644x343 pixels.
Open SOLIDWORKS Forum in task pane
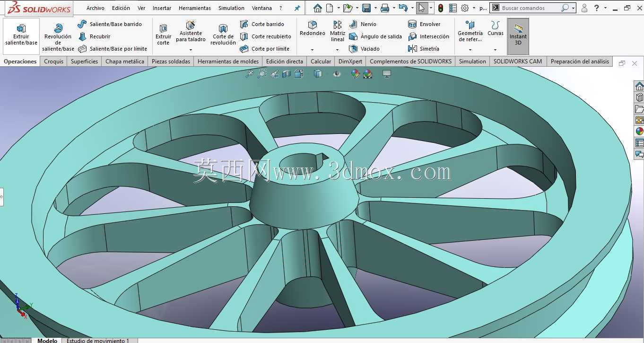639,154
